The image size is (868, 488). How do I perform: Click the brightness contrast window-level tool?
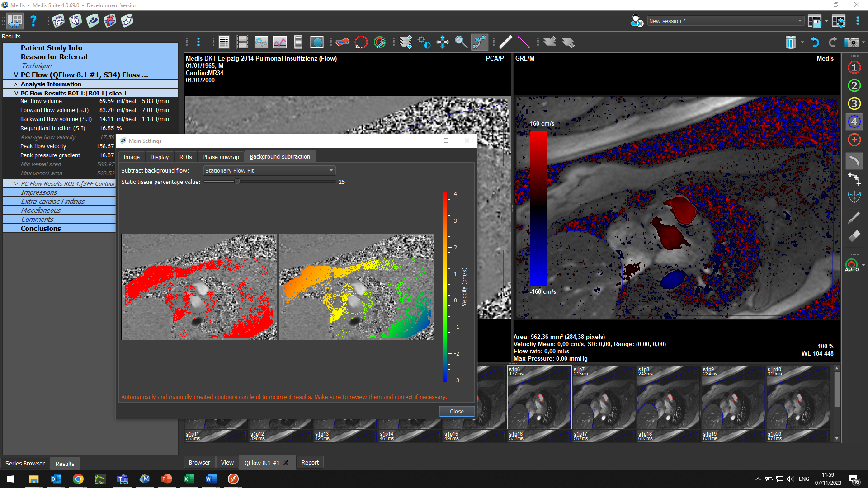point(424,42)
